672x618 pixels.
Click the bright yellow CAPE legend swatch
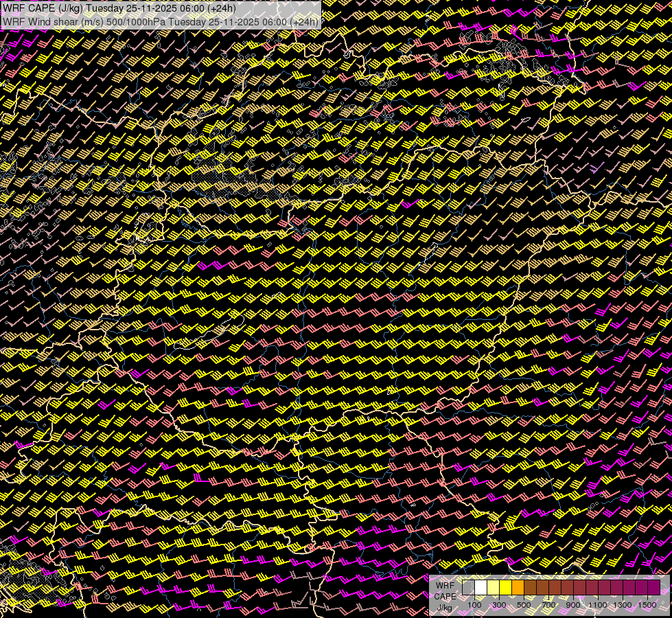[x=506, y=587]
